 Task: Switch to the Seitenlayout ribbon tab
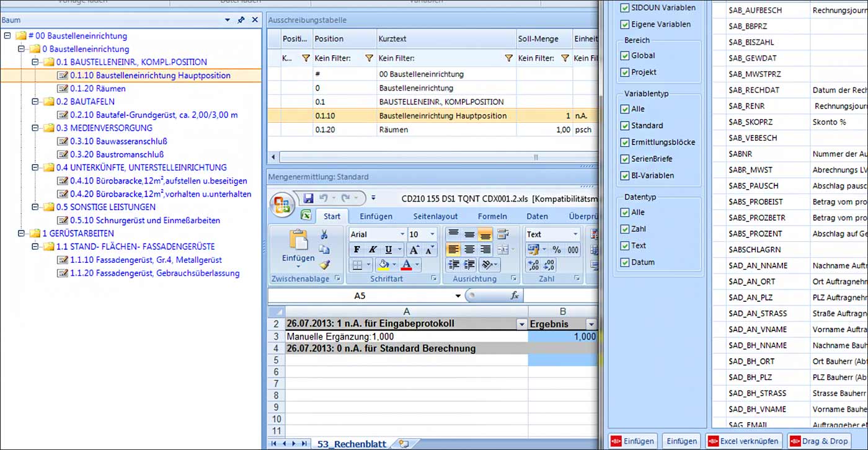[x=435, y=216]
